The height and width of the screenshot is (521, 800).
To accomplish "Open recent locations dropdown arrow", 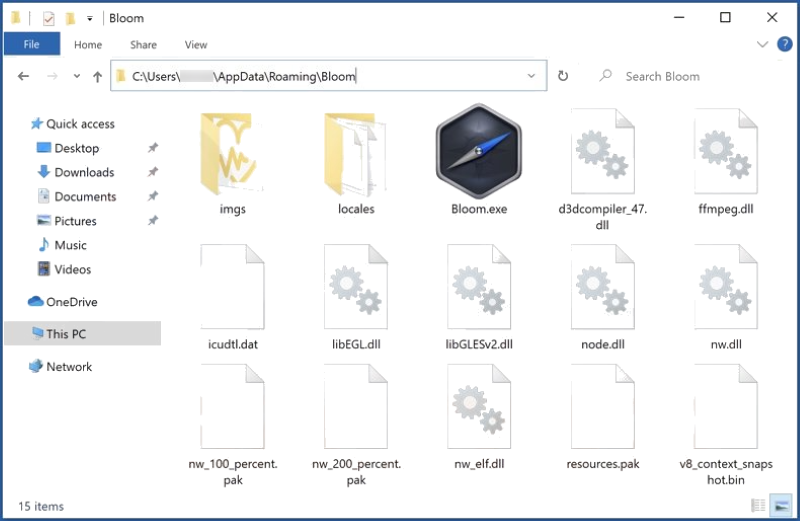I will coord(77,77).
